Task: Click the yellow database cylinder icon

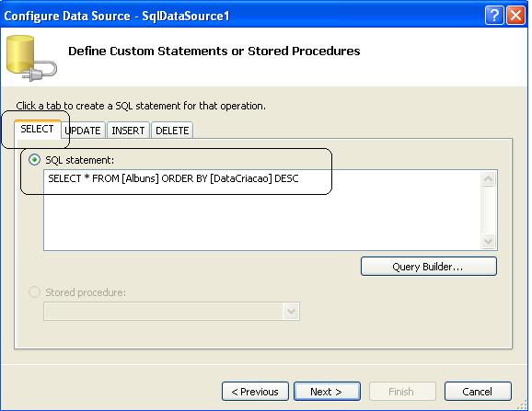Action: (x=31, y=58)
